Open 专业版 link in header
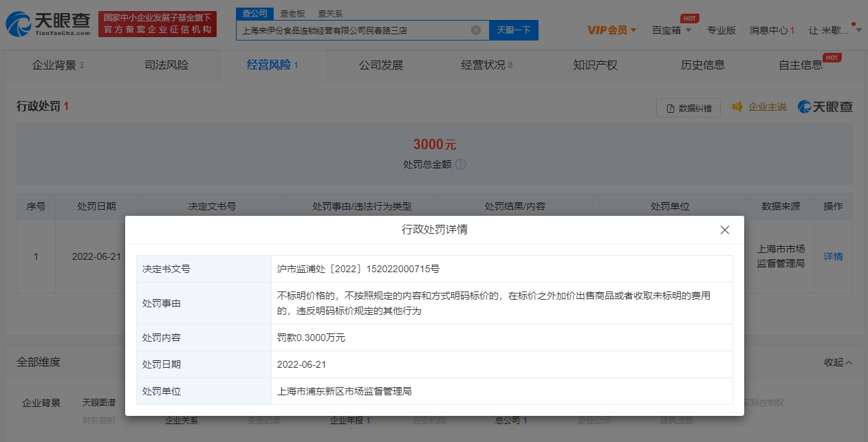Image resolution: width=868 pixels, height=442 pixels. pos(721,30)
